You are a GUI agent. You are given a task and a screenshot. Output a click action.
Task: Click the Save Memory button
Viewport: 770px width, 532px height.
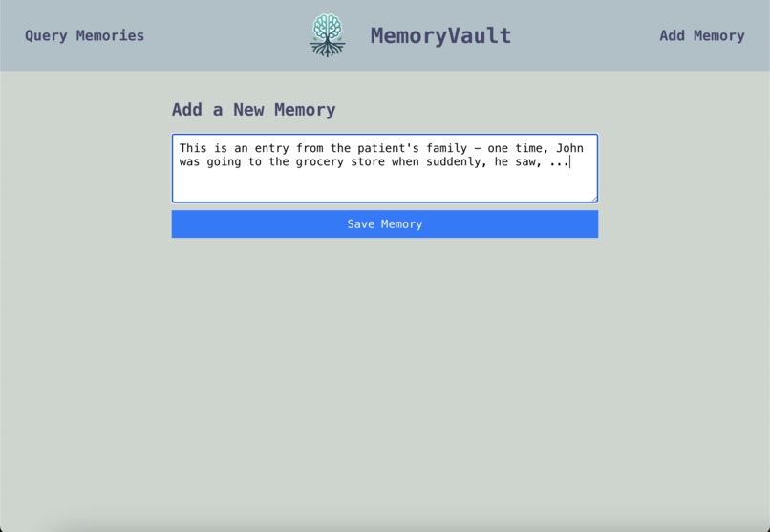pos(385,224)
